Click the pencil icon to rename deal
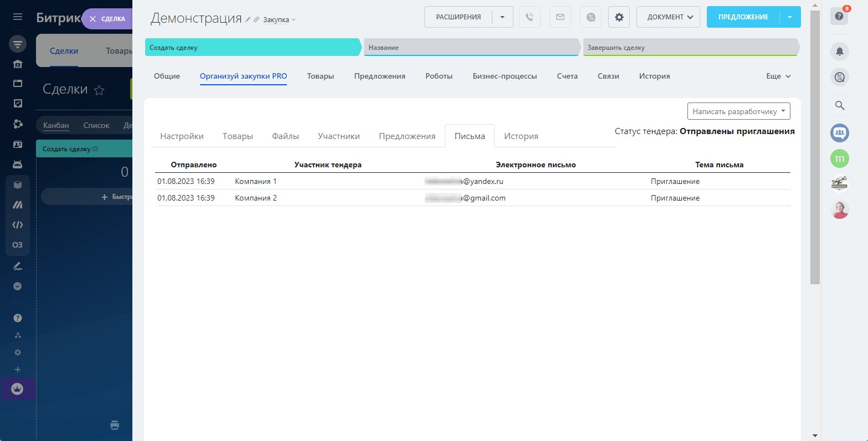The image size is (868, 441). tap(248, 19)
